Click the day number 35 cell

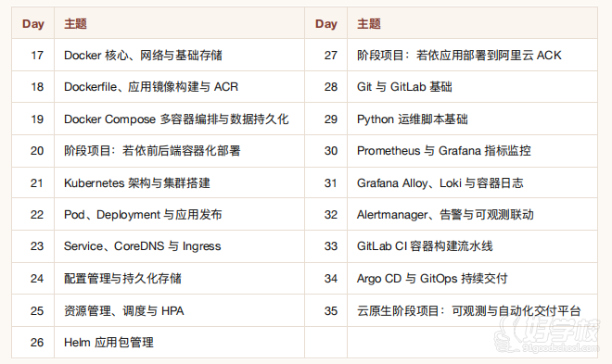pos(331,310)
